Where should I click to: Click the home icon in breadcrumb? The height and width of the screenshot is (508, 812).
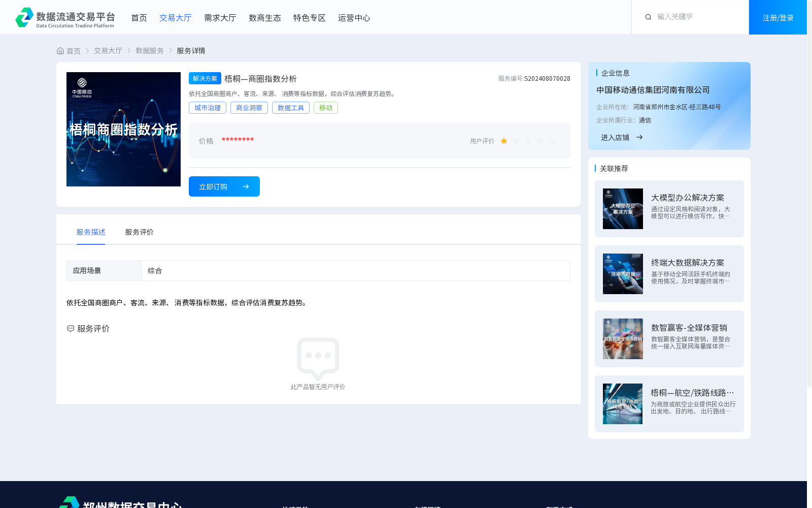click(x=60, y=51)
